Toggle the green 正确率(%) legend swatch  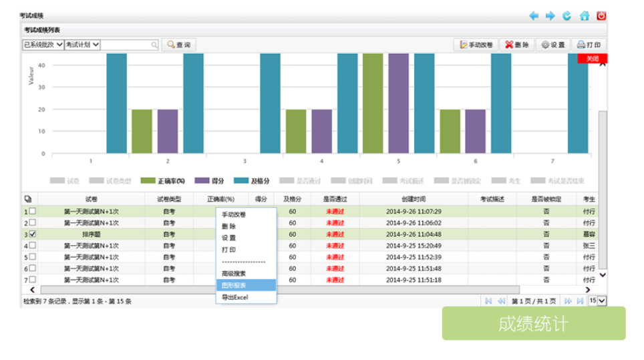coord(148,181)
